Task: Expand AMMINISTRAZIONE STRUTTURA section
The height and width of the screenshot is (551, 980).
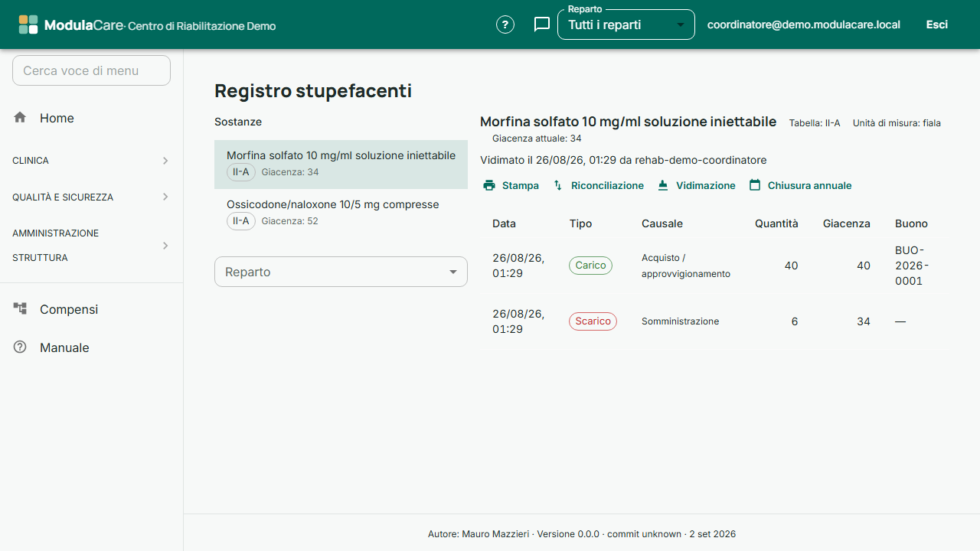Action: 91,246
